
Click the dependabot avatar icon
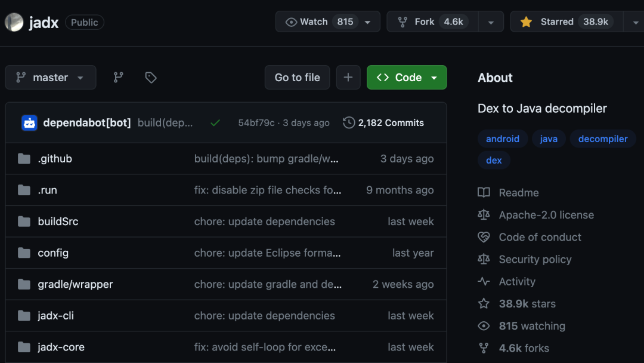click(x=29, y=122)
